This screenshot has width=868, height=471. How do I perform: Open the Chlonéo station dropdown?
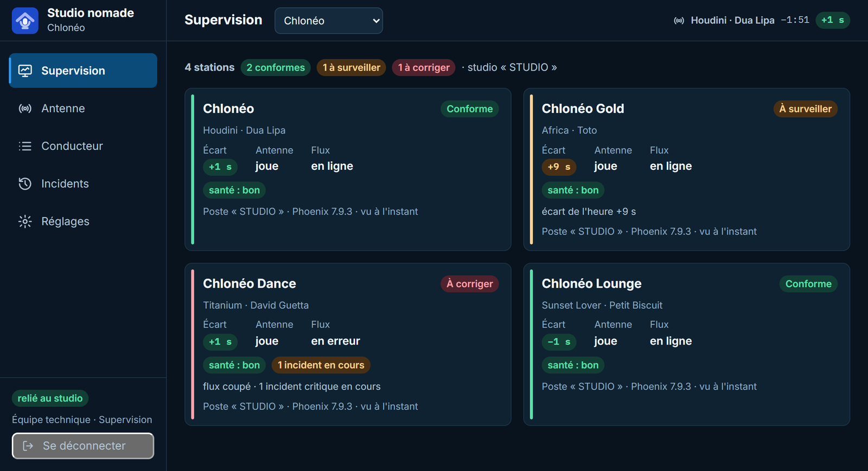pos(329,21)
